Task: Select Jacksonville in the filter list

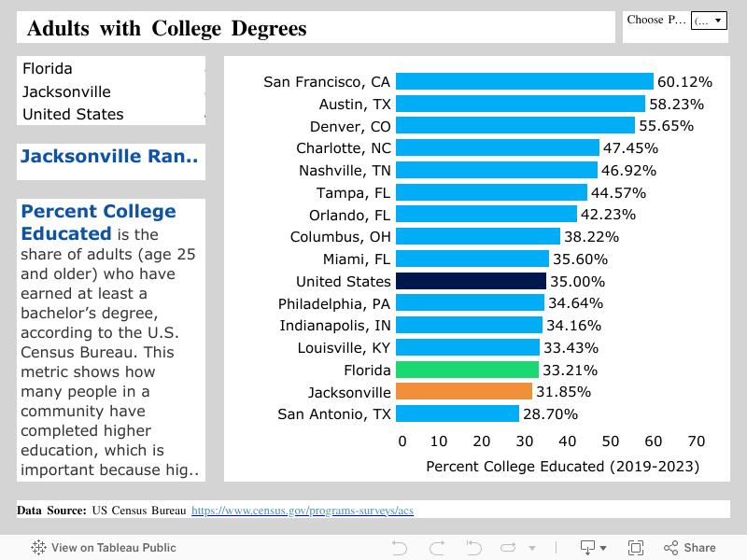Action: (65, 91)
